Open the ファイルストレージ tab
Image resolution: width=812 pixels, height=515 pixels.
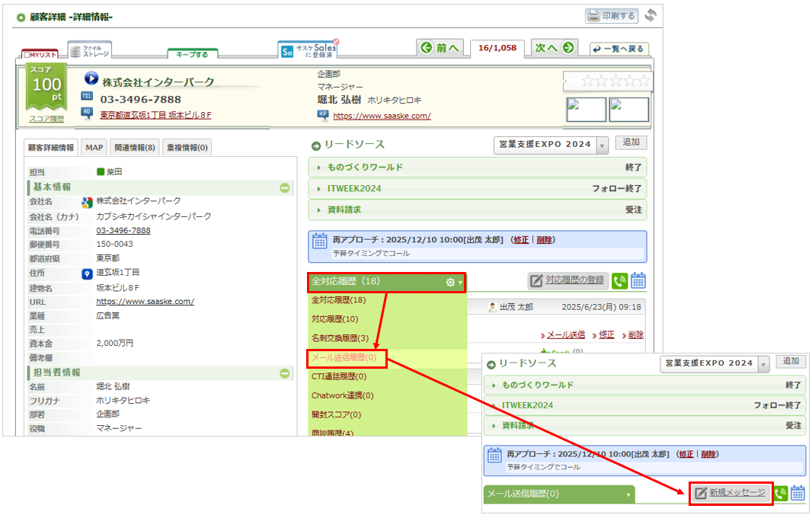click(90, 51)
